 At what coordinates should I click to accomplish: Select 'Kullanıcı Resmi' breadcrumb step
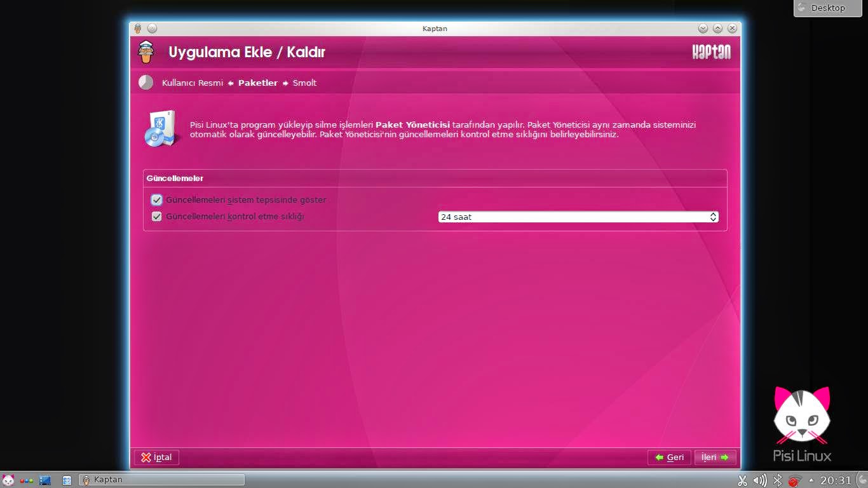coord(193,83)
